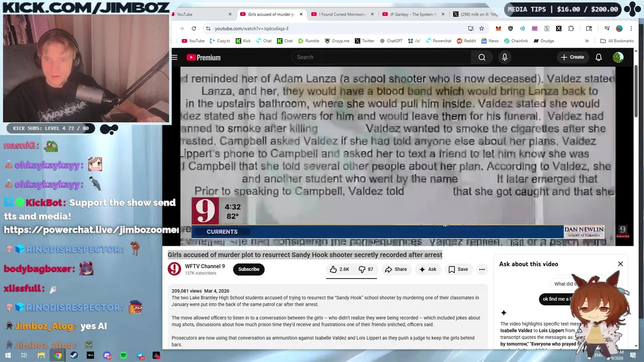Open the Powerchat bookmark
The height and width of the screenshot is (362, 644).
(x=438, y=41)
